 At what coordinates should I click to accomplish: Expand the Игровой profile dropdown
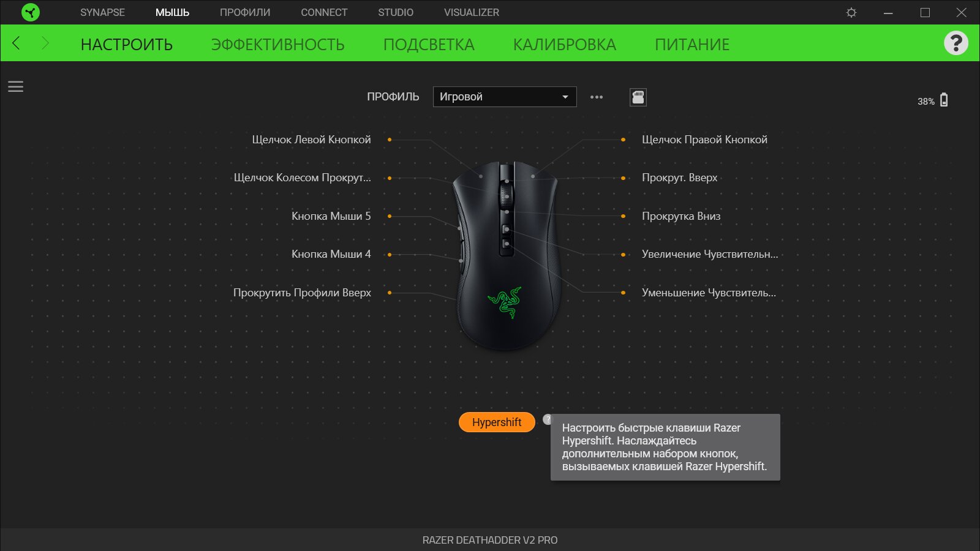(505, 97)
